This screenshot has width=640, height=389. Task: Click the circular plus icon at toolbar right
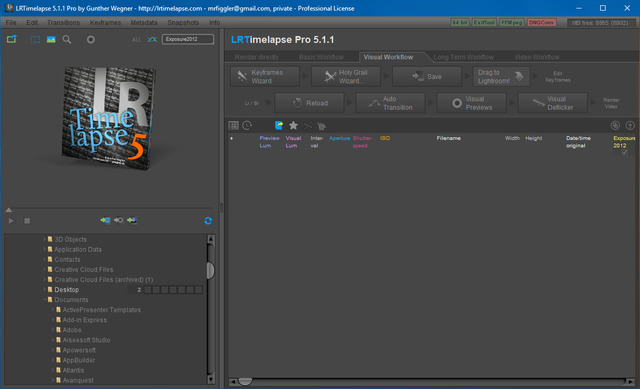(x=630, y=125)
